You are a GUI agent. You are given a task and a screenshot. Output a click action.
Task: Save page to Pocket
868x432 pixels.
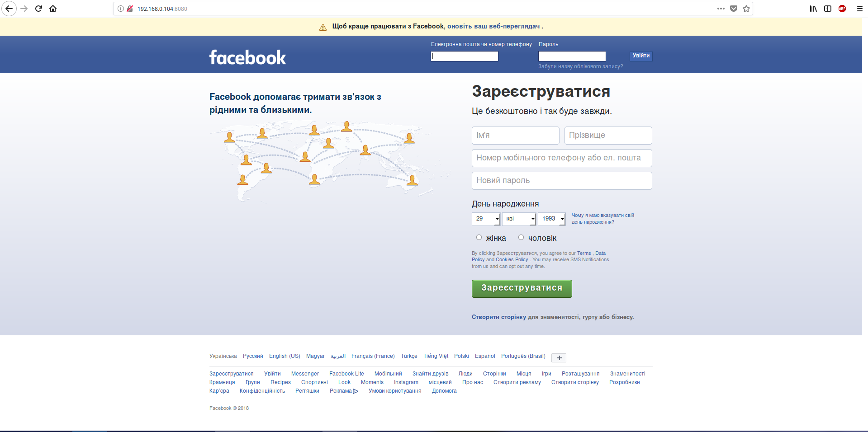(x=734, y=9)
